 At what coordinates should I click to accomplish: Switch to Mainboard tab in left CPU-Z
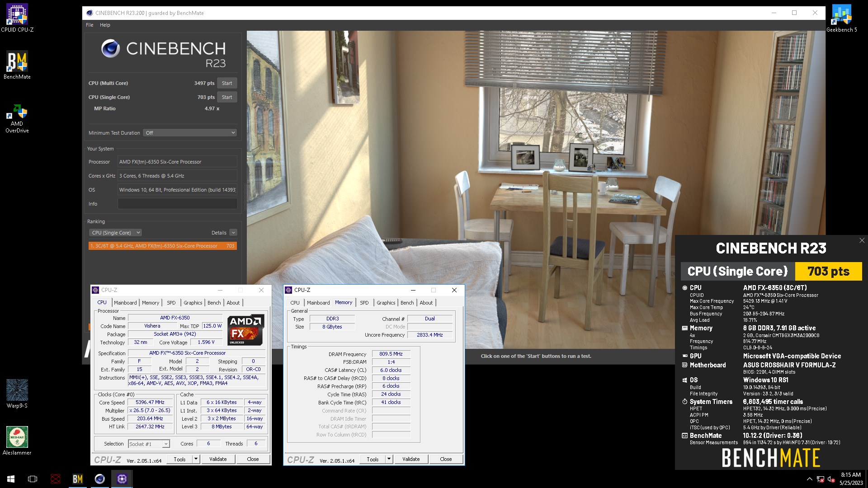click(125, 303)
